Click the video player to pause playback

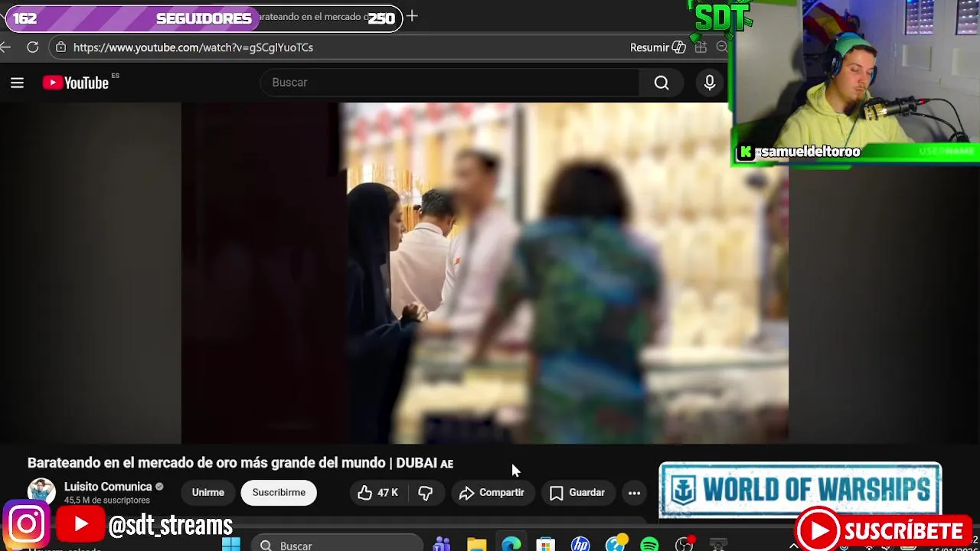[485, 273]
